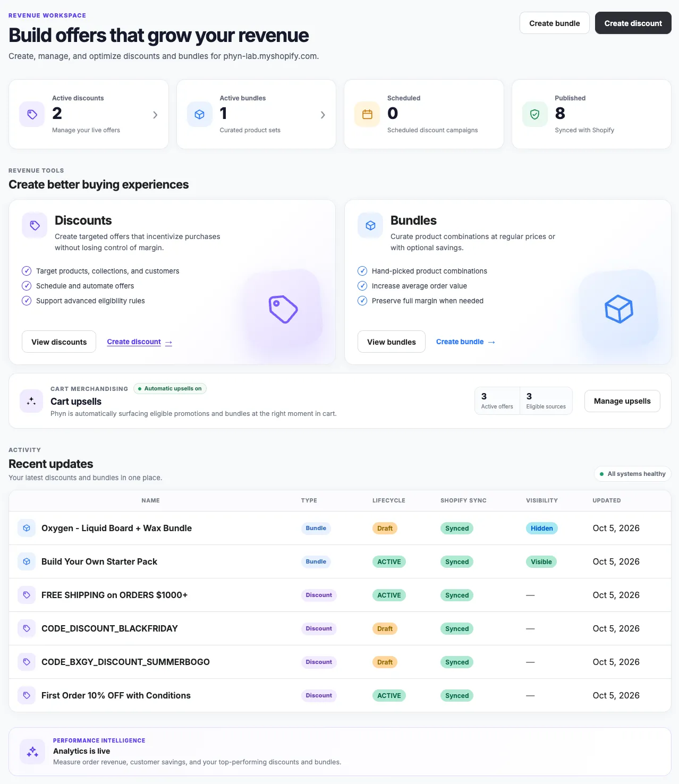Click the Active discounts tag icon

[x=32, y=114]
